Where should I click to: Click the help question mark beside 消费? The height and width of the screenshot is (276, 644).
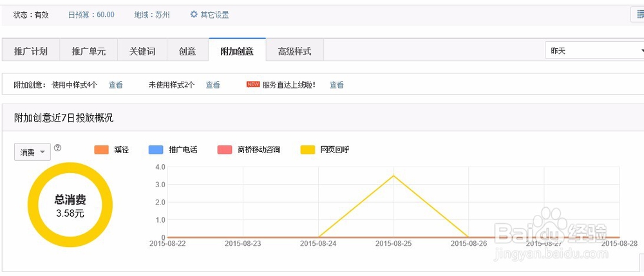click(57, 147)
